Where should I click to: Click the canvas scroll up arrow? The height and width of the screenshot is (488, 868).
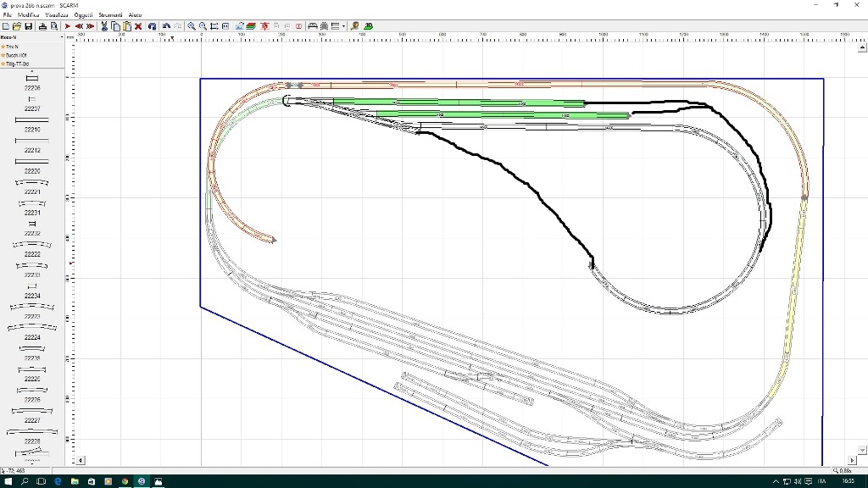pos(862,48)
